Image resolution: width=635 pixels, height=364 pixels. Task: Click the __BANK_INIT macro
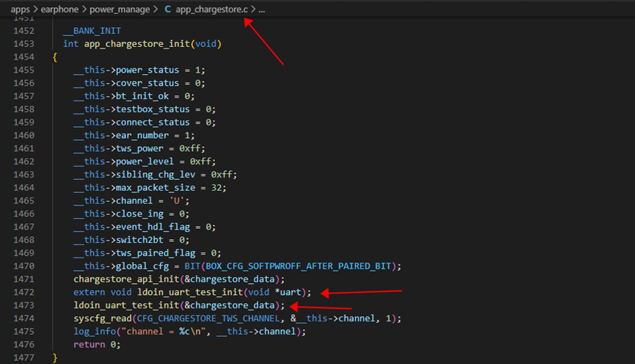coord(92,31)
